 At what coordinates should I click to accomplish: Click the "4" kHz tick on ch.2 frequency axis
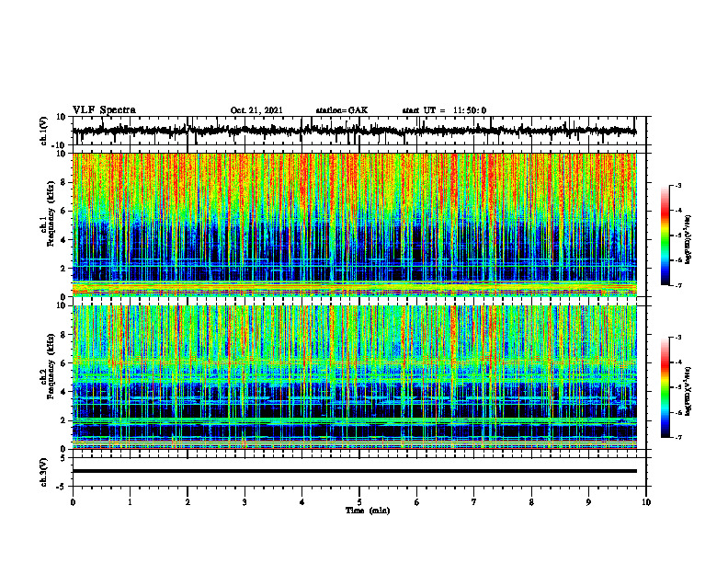tap(64, 392)
